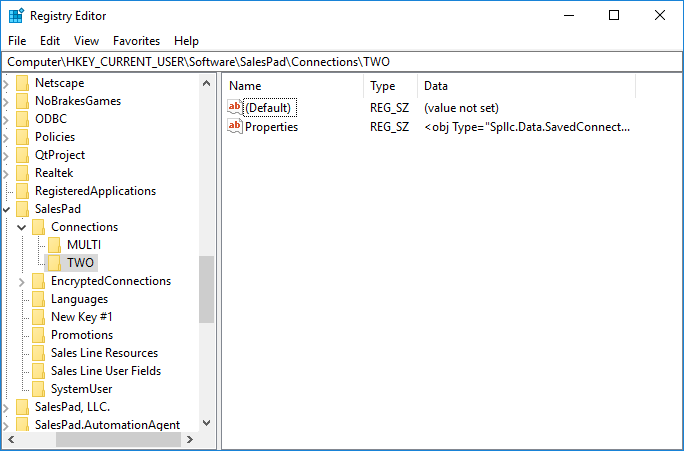The width and height of the screenshot is (684, 451).
Task: Click the string value icon beside (Default)
Action: (235, 108)
